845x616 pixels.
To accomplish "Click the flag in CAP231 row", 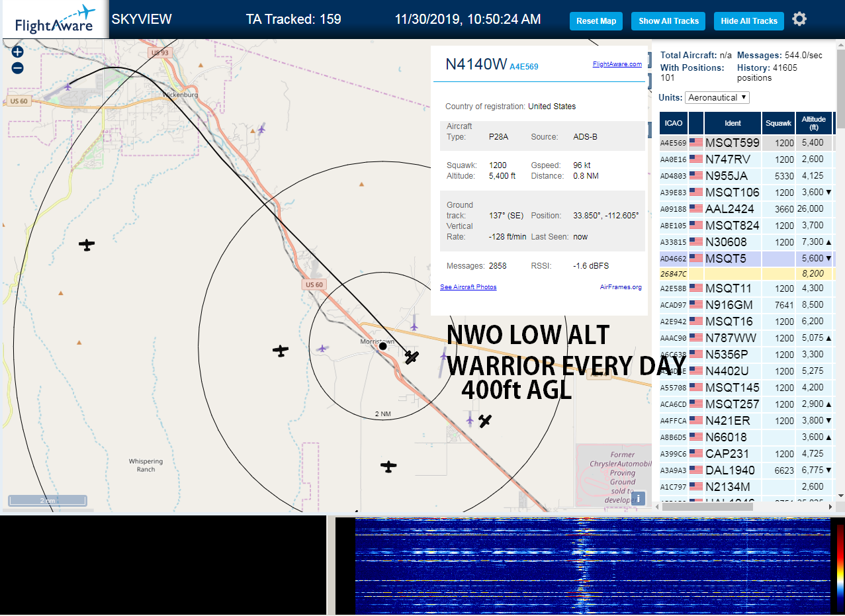I will (695, 454).
